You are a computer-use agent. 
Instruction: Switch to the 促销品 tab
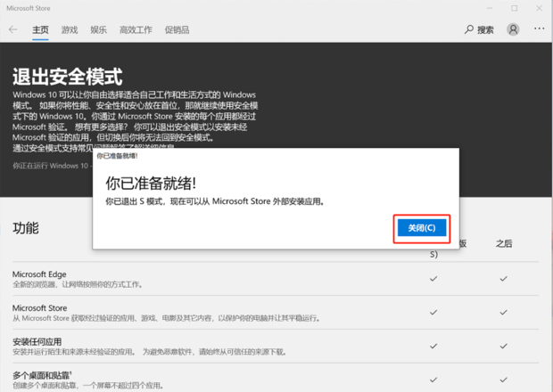click(x=177, y=30)
